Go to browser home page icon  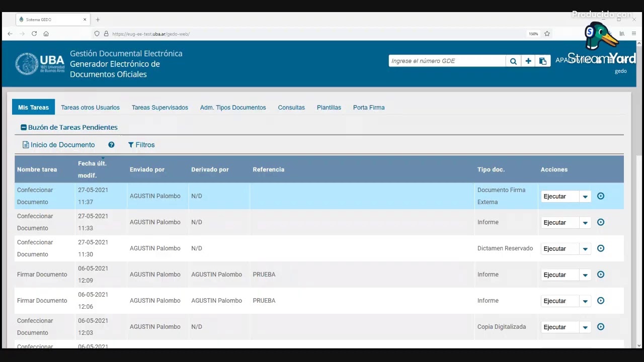pos(46,34)
